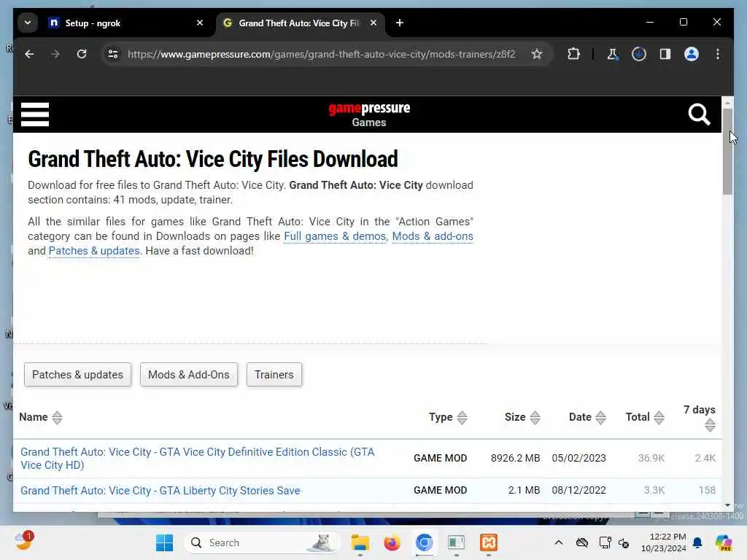Open File Explorer from the taskbar
The height and width of the screenshot is (560, 747).
pos(360,542)
